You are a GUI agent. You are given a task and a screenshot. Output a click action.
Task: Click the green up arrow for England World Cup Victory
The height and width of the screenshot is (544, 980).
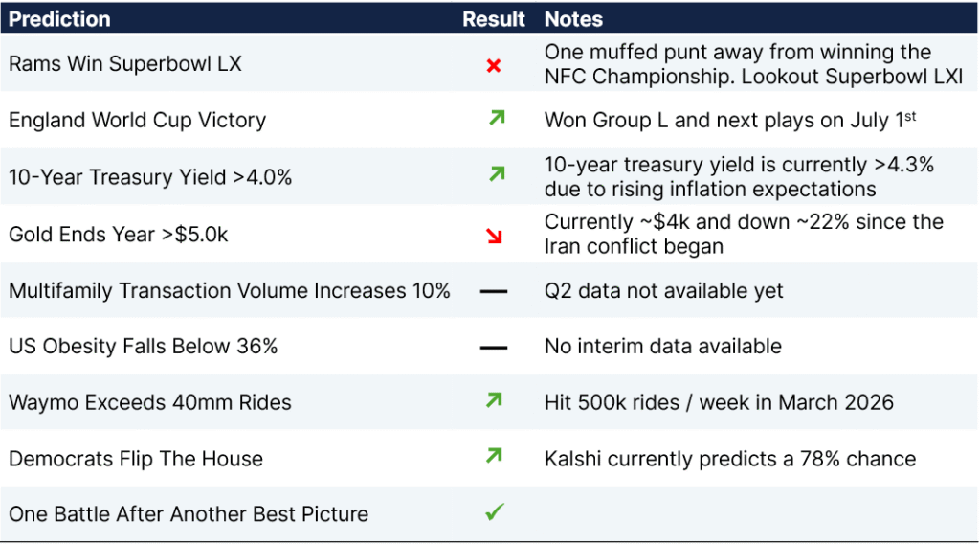click(497, 118)
